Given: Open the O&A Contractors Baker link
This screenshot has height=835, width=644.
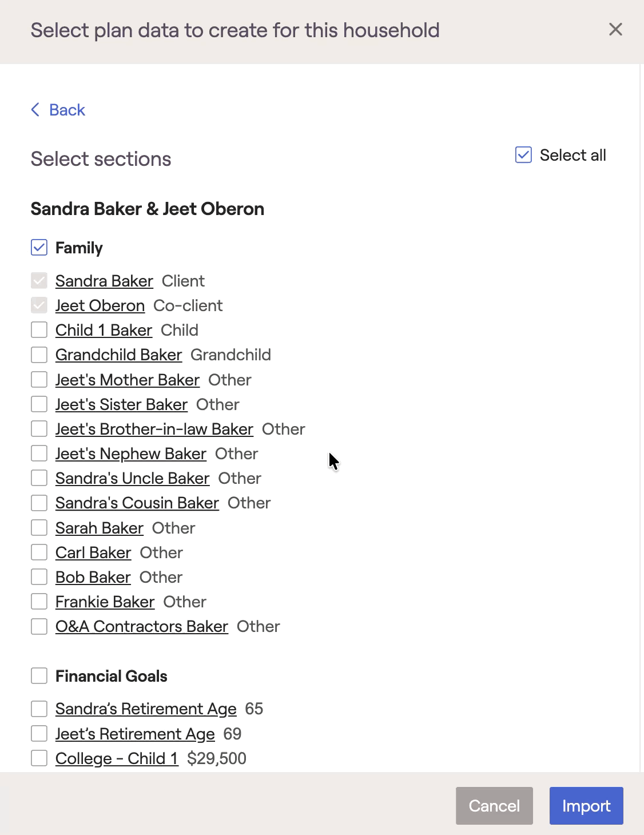Looking at the screenshot, I should 142,626.
